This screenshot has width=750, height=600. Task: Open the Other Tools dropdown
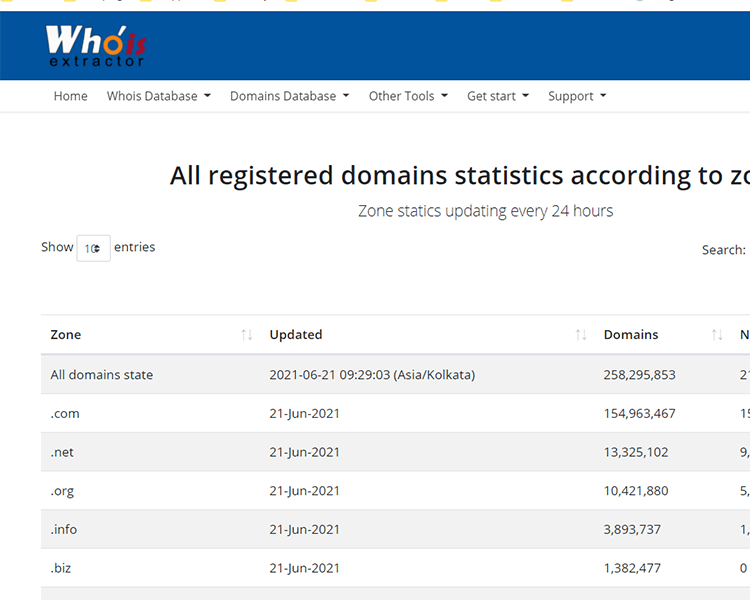coord(408,96)
